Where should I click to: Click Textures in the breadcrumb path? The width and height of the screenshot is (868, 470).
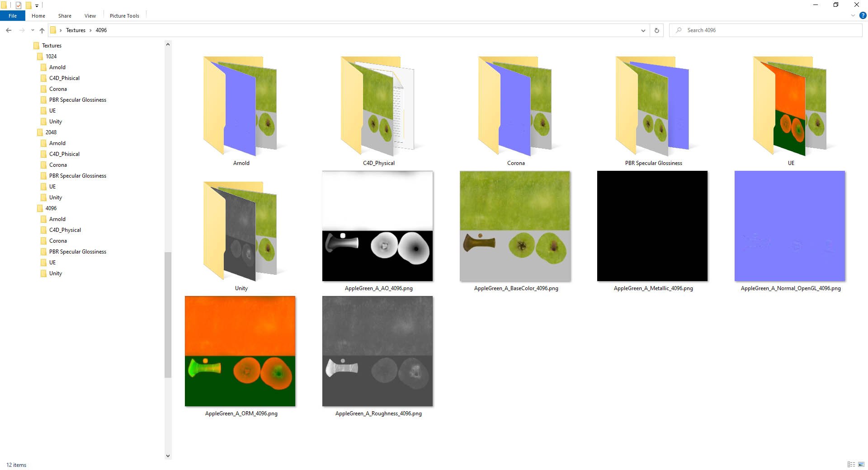75,30
